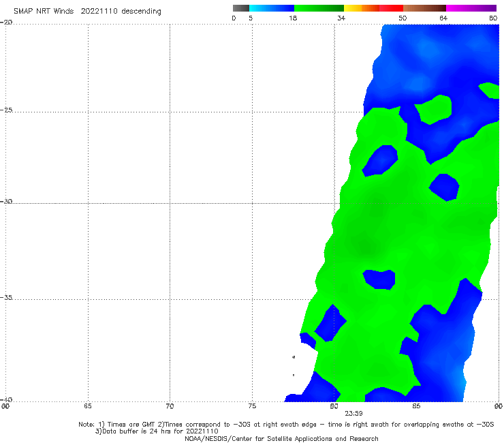Click the yellow-orange segment of the color bar

(361, 8)
